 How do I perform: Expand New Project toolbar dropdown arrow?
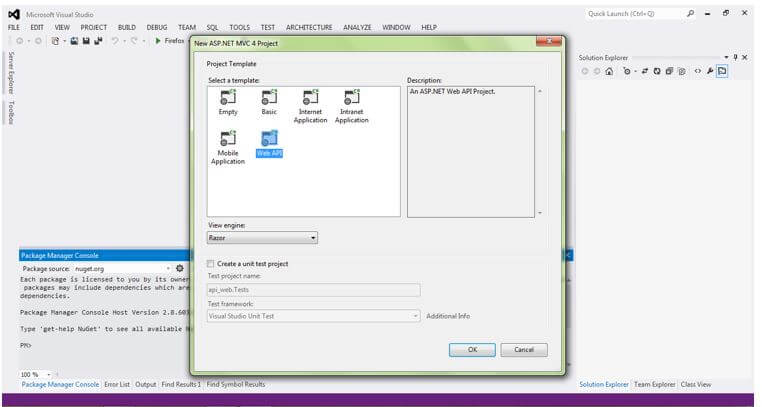[65, 41]
